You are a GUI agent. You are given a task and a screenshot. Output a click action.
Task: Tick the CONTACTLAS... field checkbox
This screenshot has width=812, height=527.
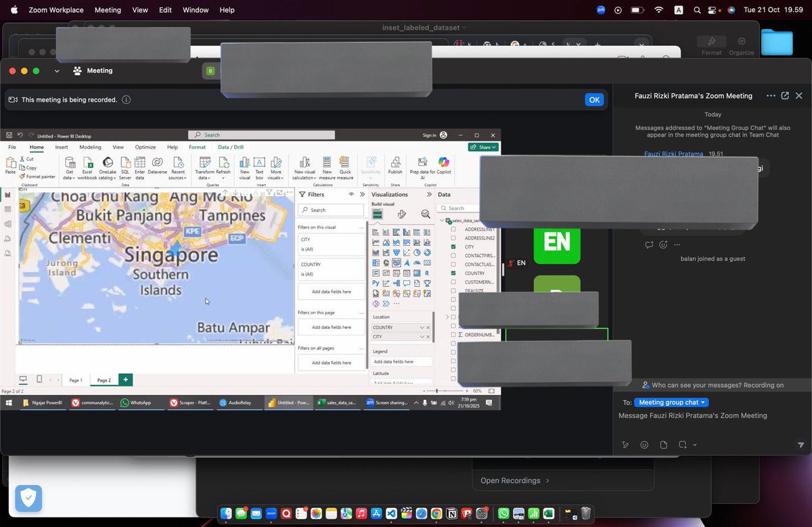point(453,265)
